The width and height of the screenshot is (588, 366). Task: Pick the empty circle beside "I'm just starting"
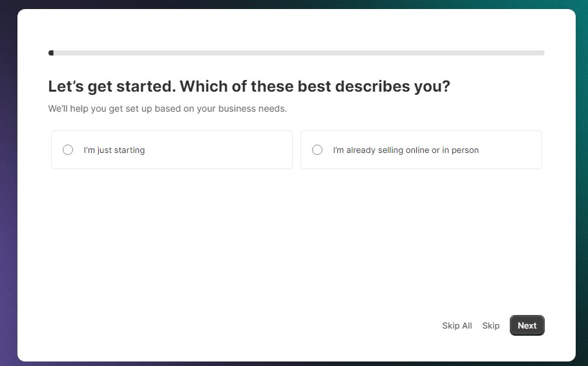(x=68, y=150)
